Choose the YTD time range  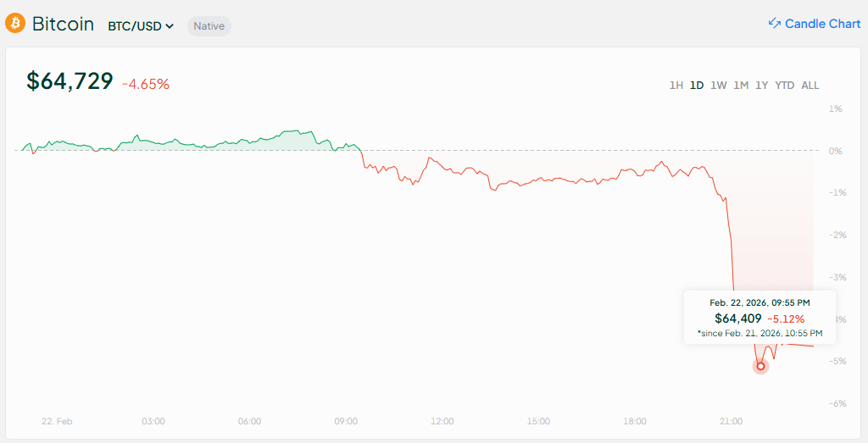[x=785, y=85]
